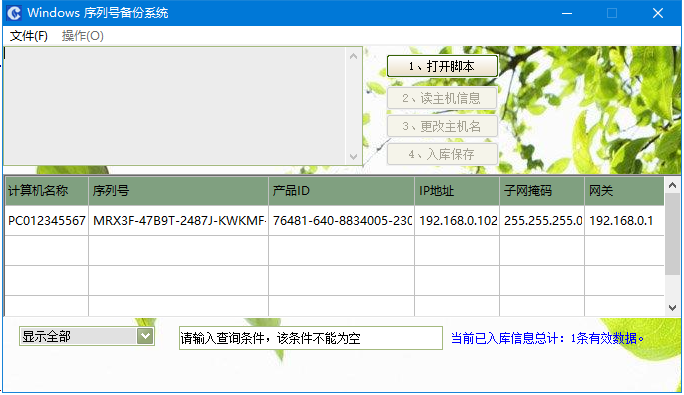Viewport: 684px width, 395px height.
Task: Open the 操作(O) menu
Action: (x=82, y=36)
